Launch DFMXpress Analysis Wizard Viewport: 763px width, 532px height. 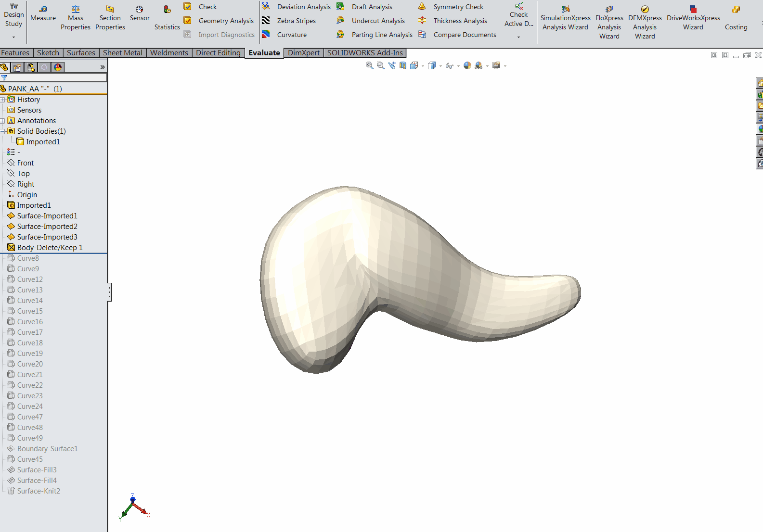pyautogui.click(x=645, y=23)
